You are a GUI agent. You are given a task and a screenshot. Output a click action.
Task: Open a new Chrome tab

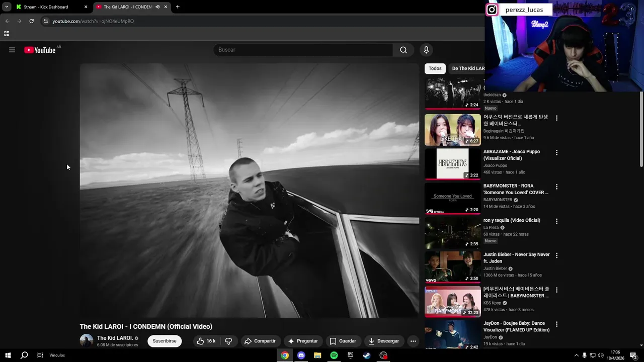pyautogui.click(x=178, y=7)
